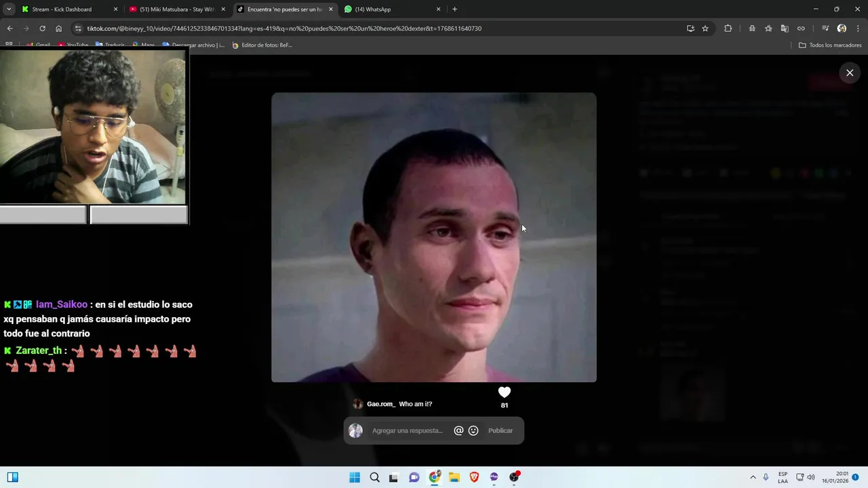Click Gae.rom_ profile avatar
868x488 pixels.
(358, 404)
